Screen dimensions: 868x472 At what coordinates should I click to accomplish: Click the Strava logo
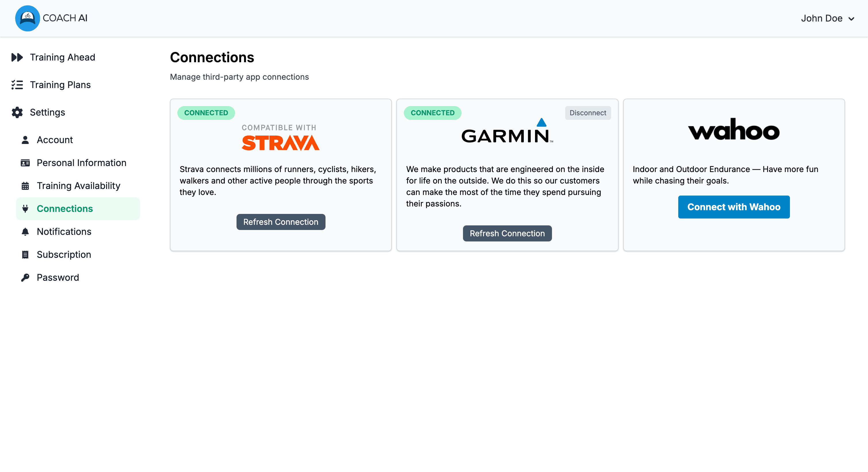(x=280, y=143)
